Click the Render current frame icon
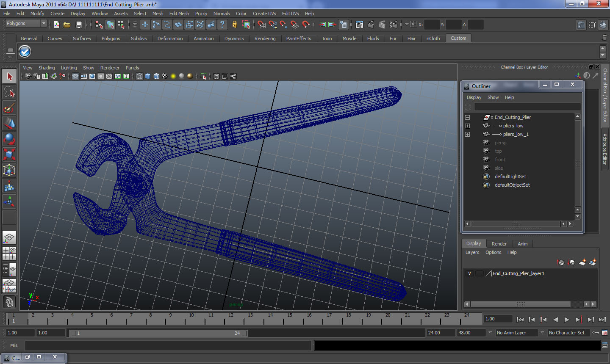610x364 pixels. [x=370, y=25]
